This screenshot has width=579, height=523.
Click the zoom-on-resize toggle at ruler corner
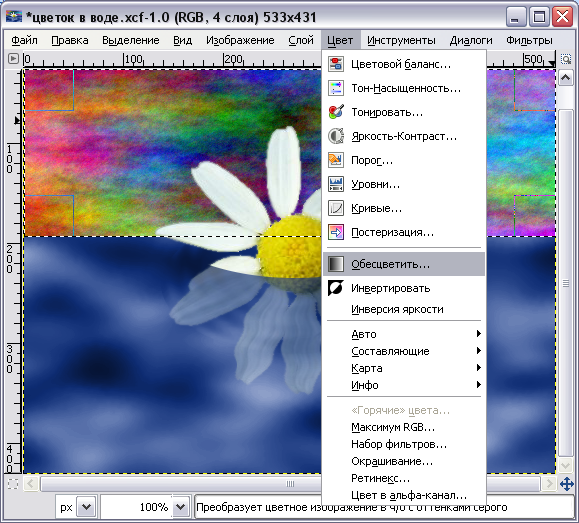(566, 59)
